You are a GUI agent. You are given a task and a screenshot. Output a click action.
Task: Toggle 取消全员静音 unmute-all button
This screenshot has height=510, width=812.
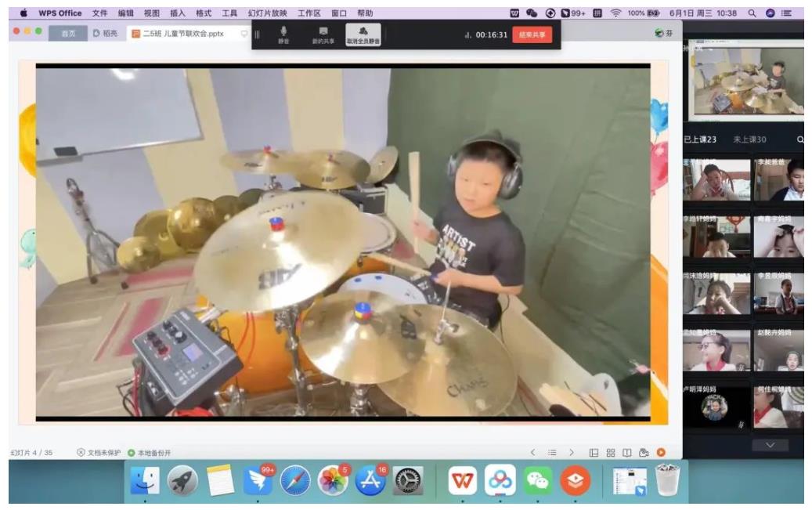[363, 34]
